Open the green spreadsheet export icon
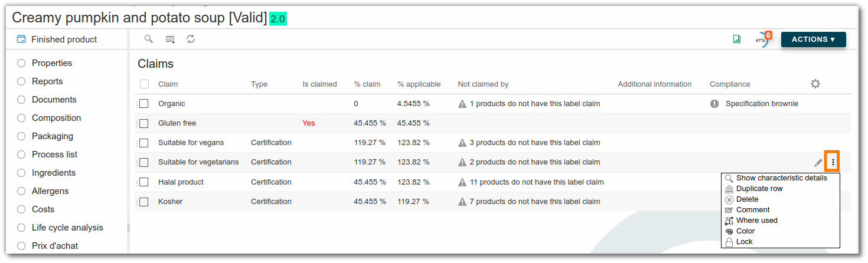 pyautogui.click(x=736, y=40)
